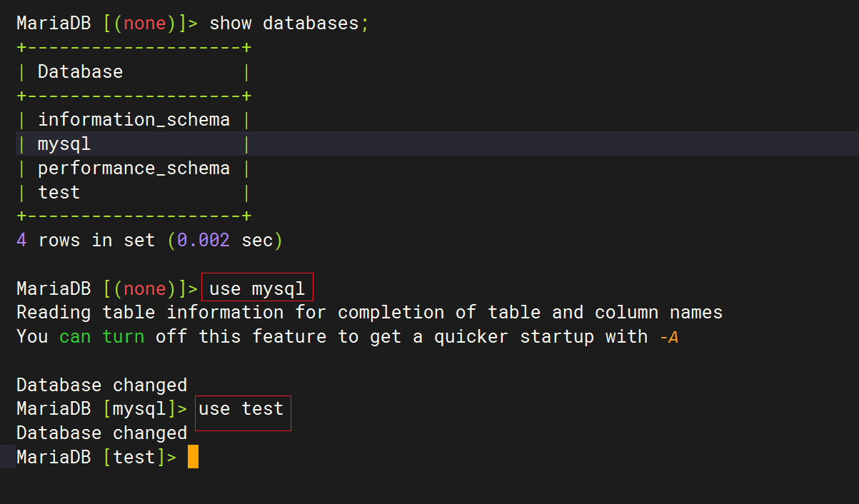Click the orange terminal cursor block
This screenshot has width=859, height=504.
pyautogui.click(x=193, y=457)
